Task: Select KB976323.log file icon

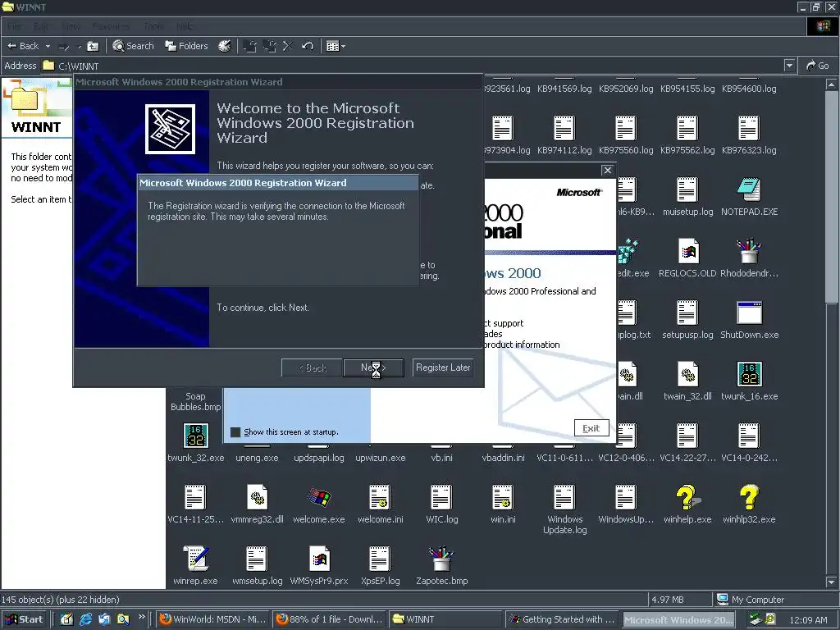Action: (x=749, y=128)
